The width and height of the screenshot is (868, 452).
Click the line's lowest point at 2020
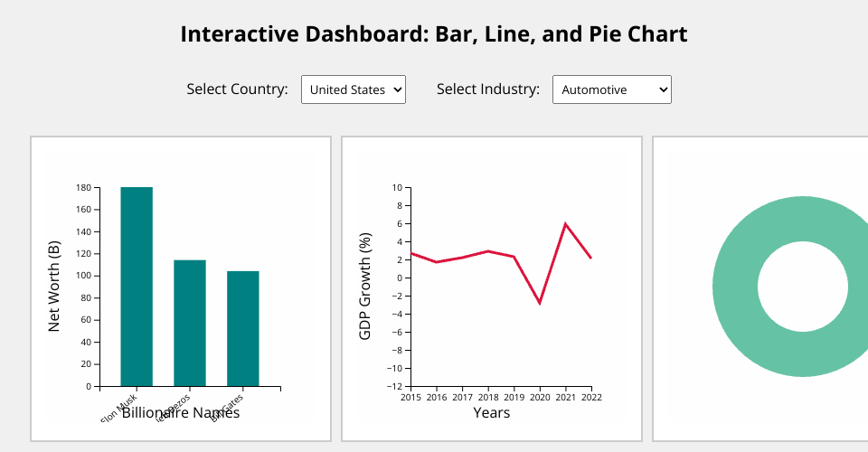coord(540,303)
